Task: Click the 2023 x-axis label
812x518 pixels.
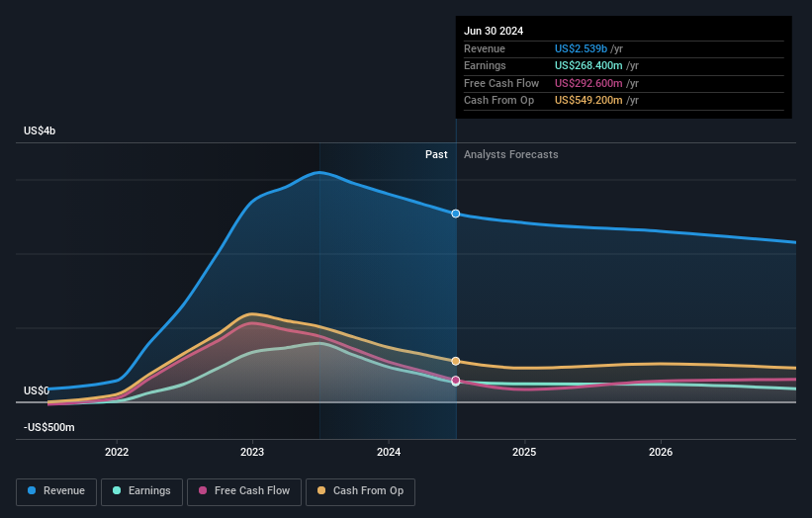Action: tap(252, 453)
